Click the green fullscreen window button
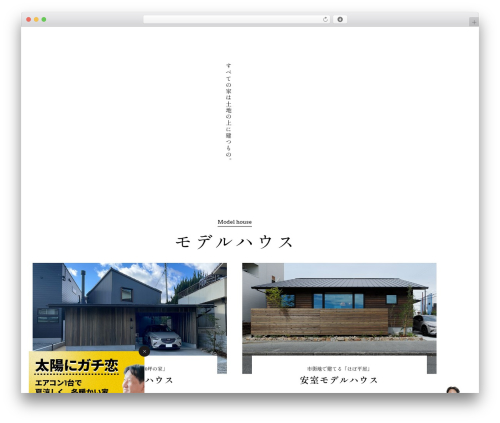This screenshot has width=500, height=423. click(44, 19)
